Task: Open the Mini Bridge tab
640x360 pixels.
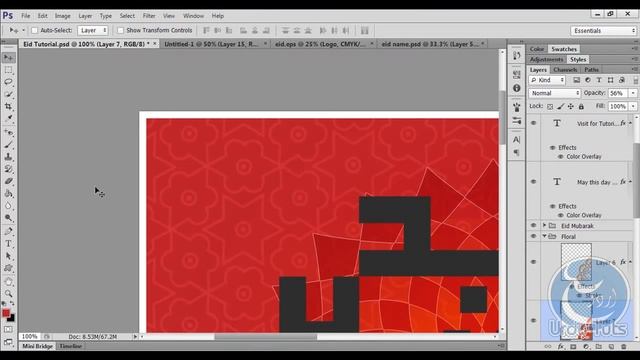Action: point(37,346)
